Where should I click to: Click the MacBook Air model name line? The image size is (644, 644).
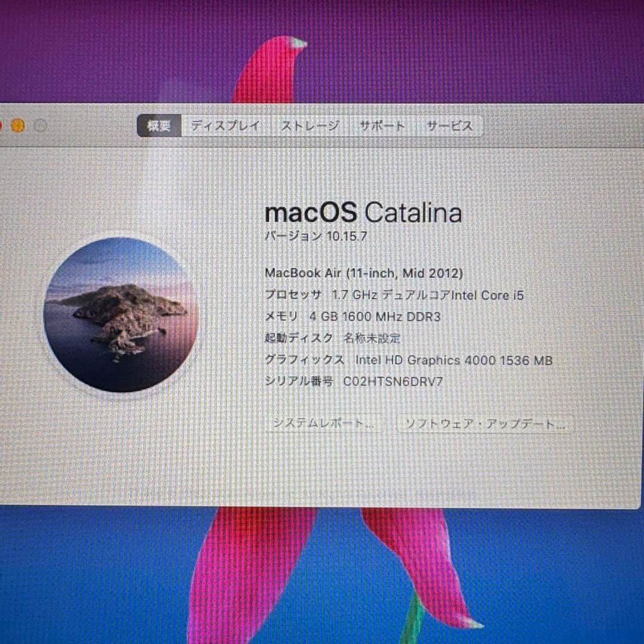click(x=364, y=274)
